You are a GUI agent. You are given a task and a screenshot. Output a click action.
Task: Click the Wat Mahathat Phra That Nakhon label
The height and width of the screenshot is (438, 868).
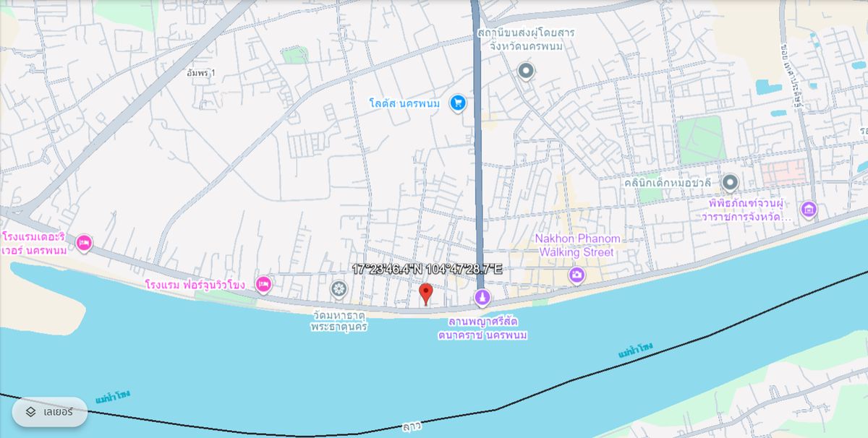339,321
